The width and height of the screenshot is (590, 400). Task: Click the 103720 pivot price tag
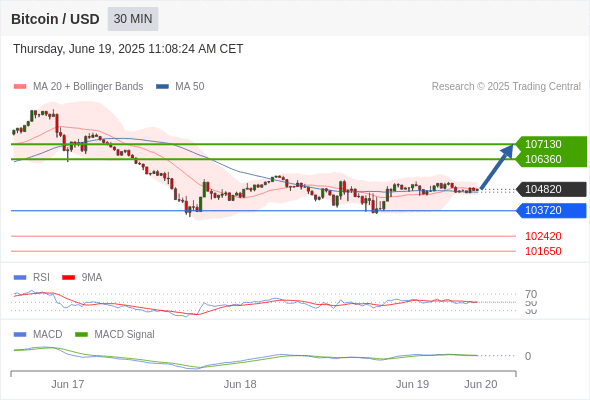(x=551, y=210)
